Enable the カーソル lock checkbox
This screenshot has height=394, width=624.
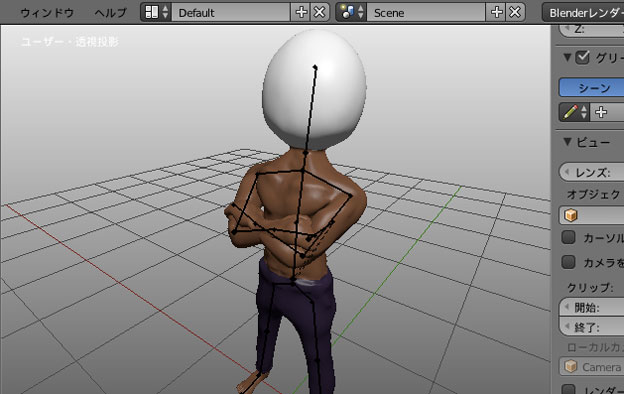point(568,237)
